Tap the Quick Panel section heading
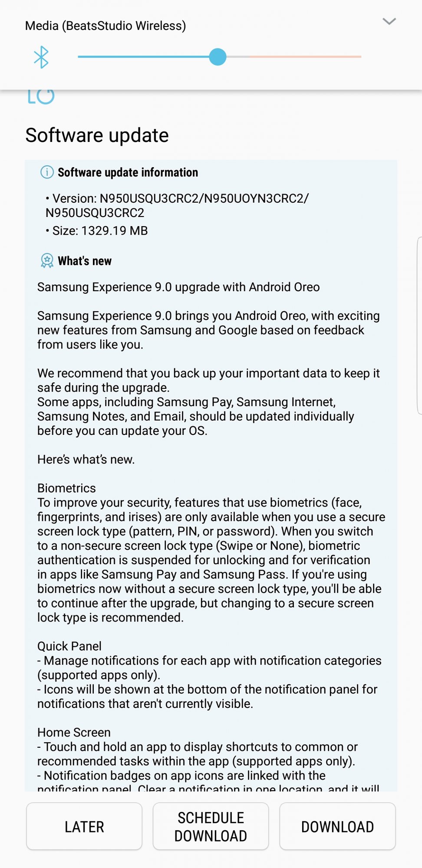The width and height of the screenshot is (422, 868). (69, 646)
